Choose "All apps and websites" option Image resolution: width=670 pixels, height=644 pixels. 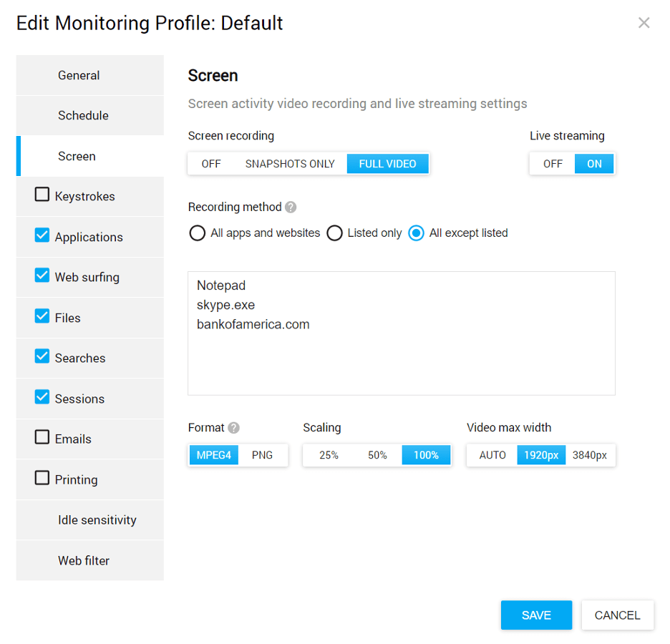[197, 233]
